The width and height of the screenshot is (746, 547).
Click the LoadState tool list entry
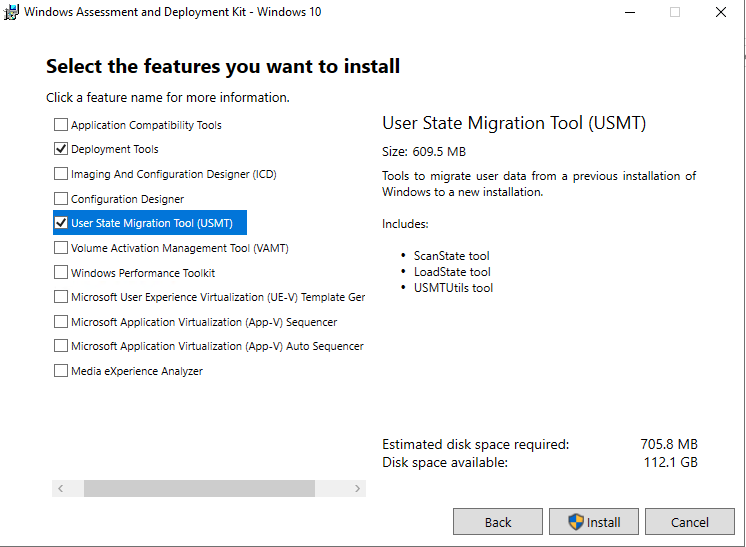(x=452, y=272)
